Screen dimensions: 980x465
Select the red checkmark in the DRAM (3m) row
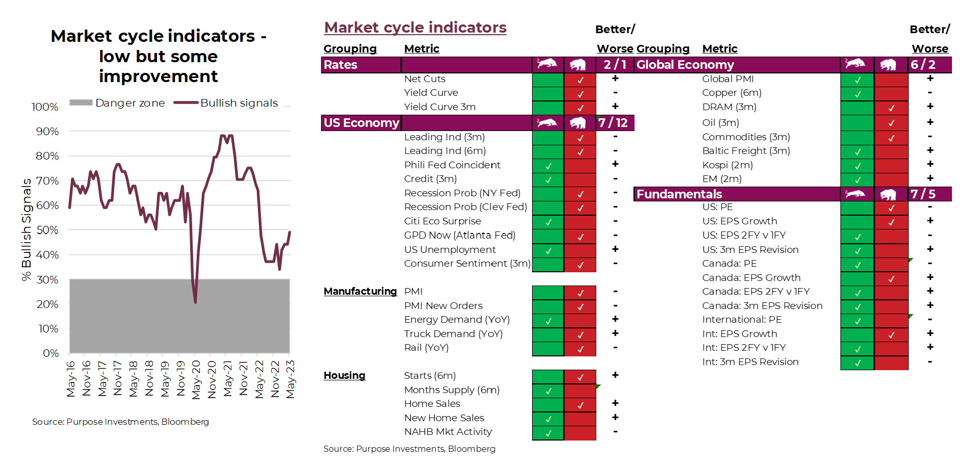tap(891, 108)
